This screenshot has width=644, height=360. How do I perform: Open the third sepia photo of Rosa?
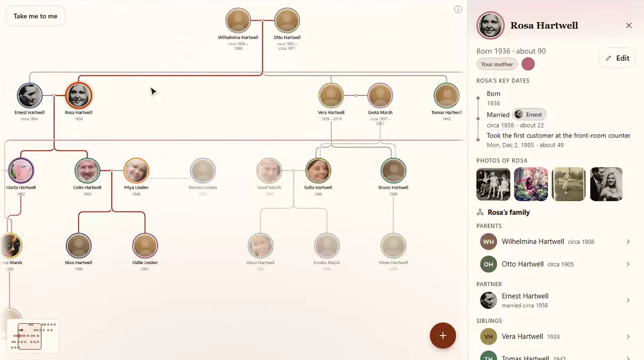click(x=569, y=184)
